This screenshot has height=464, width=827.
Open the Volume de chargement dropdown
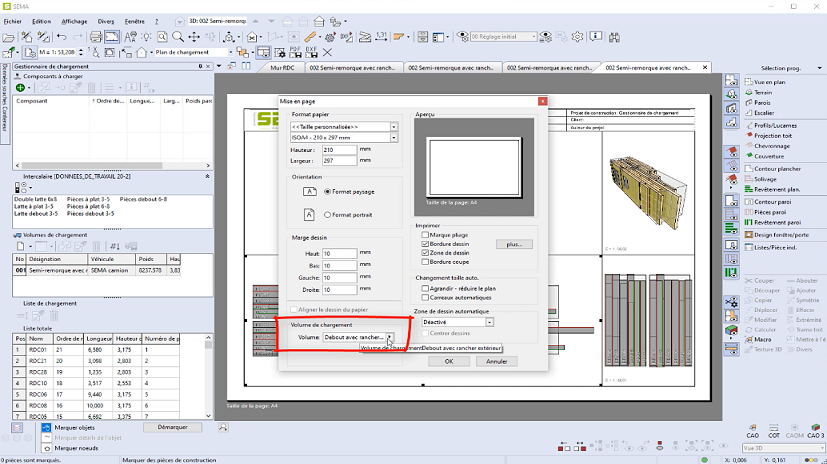tap(390, 338)
